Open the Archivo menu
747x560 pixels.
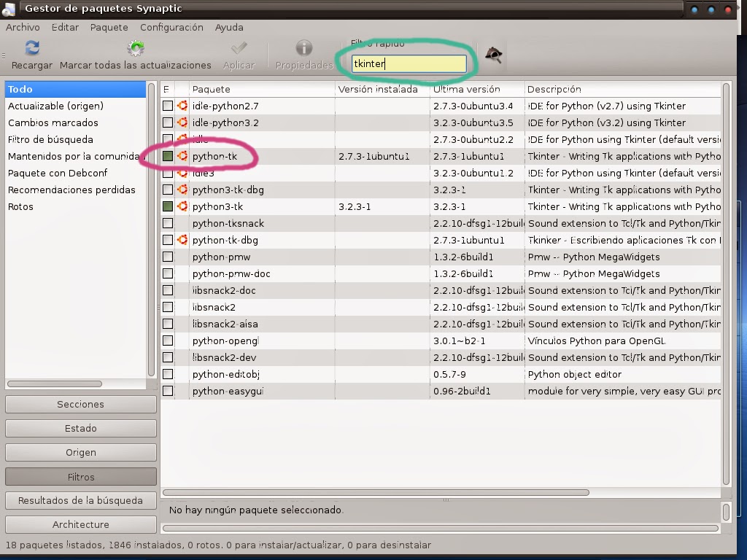(x=23, y=27)
